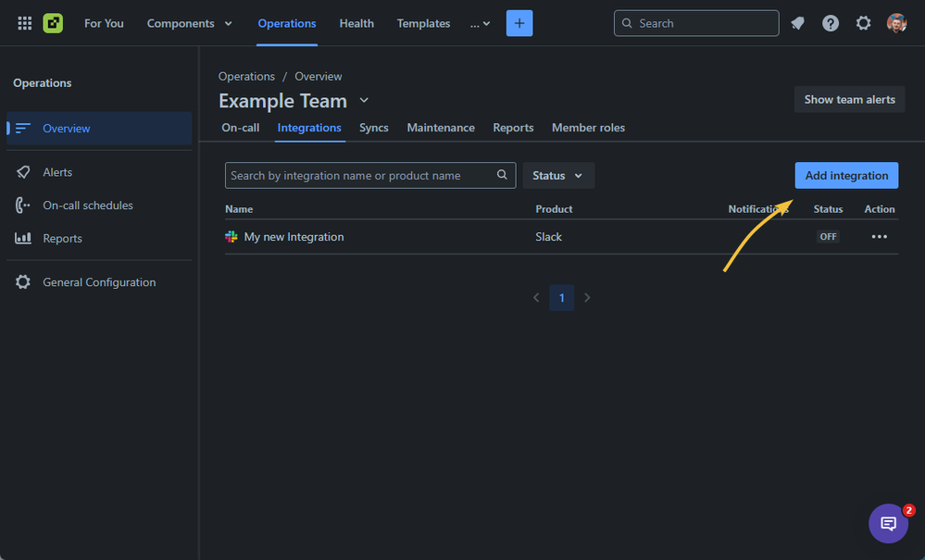Open General Configuration in the sidebar
Image resolution: width=925 pixels, height=560 pixels.
click(99, 281)
